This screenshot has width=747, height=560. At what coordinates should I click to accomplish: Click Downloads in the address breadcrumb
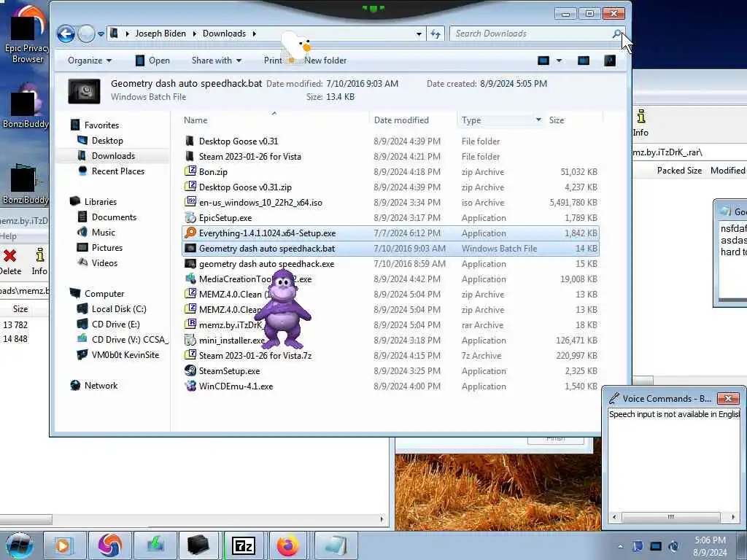225,34
